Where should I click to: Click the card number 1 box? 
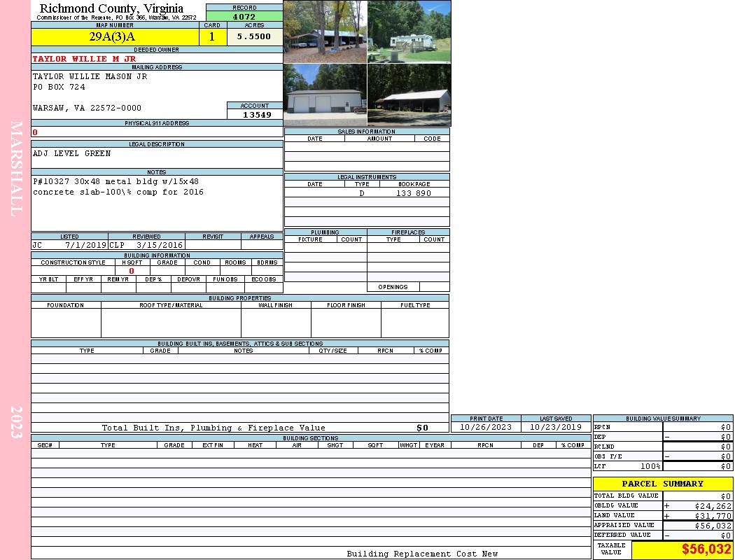pos(212,37)
